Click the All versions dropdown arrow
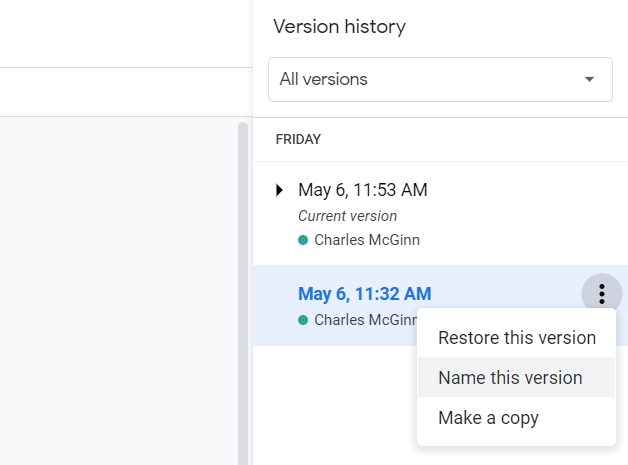Viewport: 628px width, 465px height. pyautogui.click(x=589, y=79)
